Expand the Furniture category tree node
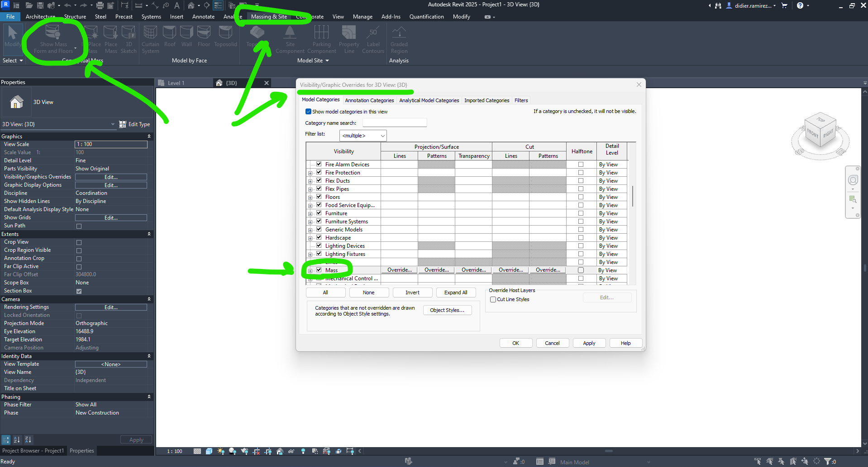Viewport: 868px width, 467px height. pos(310,213)
